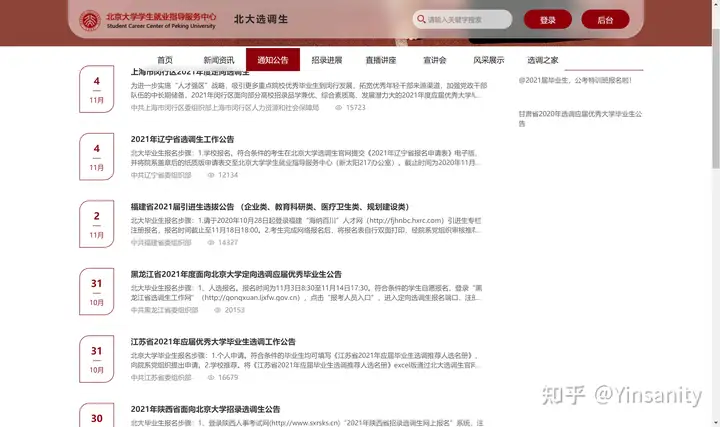Screen dimensions: 720x427
Task: Click the search magnifier icon
Action: (x=421, y=19)
